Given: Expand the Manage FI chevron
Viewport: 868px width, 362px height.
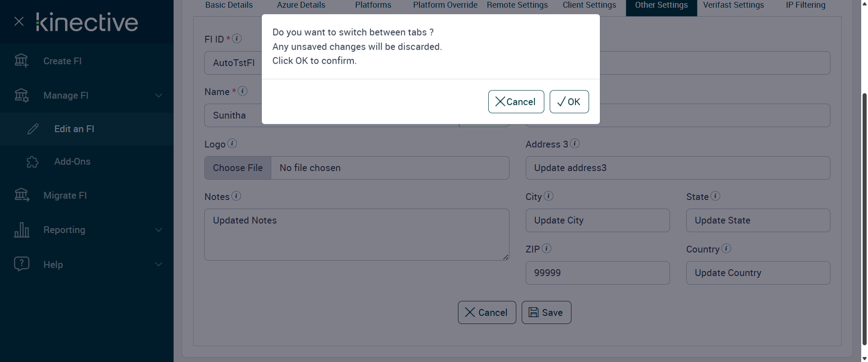Looking at the screenshot, I should point(159,95).
